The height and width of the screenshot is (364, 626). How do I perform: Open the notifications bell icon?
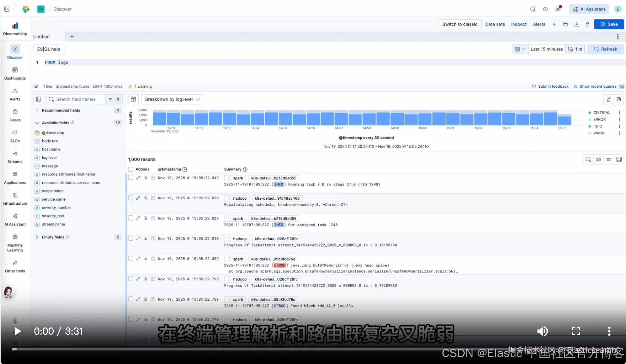(558, 9)
